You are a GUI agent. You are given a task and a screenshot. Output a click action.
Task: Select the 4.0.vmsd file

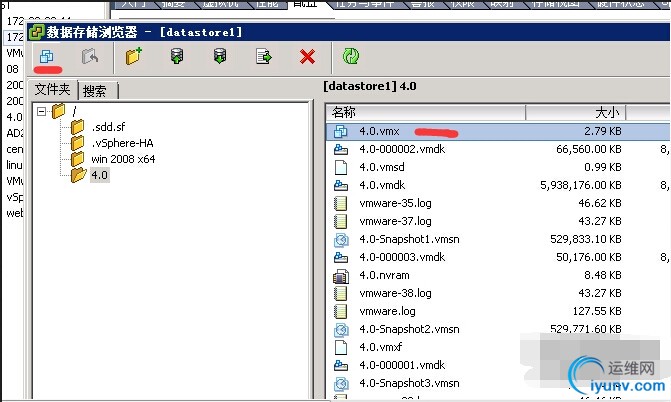click(x=382, y=167)
